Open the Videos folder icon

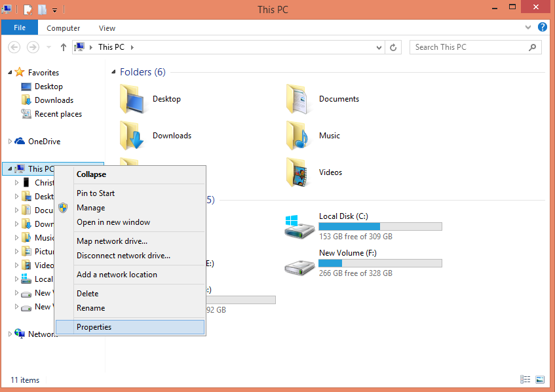click(x=298, y=172)
